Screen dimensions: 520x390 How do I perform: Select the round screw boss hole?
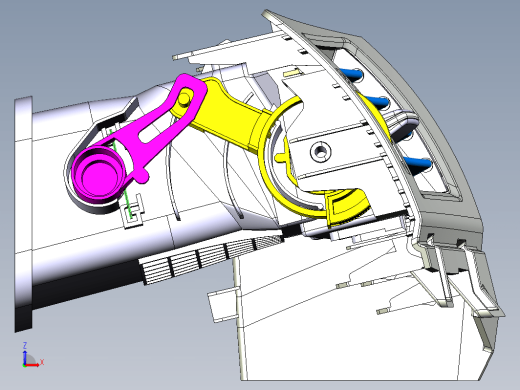pos(321,152)
